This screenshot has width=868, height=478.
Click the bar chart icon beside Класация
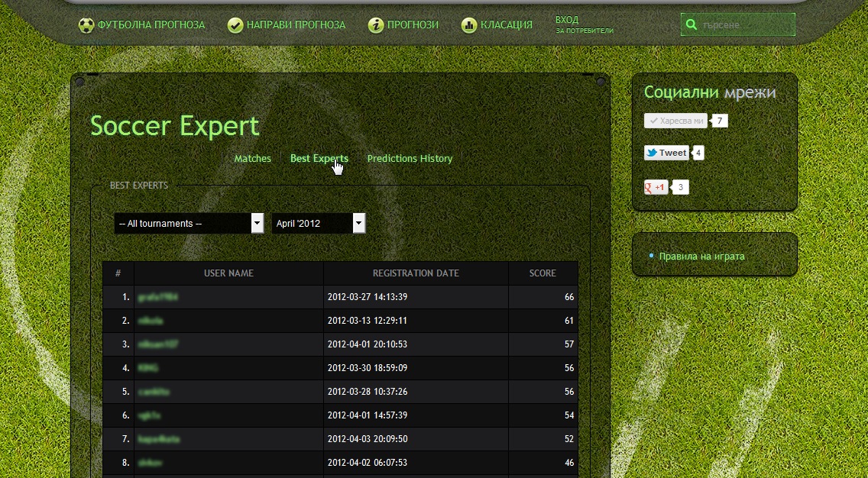(x=469, y=25)
